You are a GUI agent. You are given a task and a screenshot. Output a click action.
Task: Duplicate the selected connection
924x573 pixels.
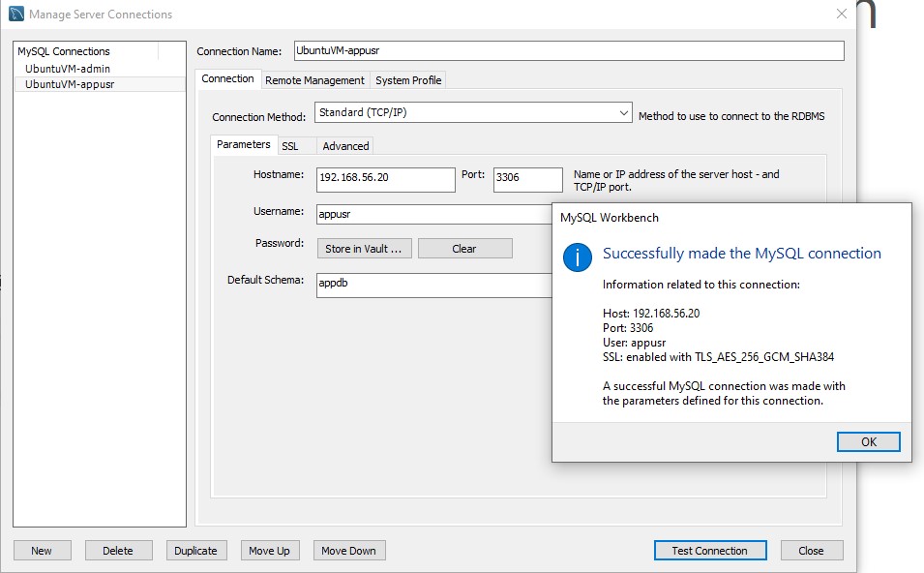click(195, 551)
